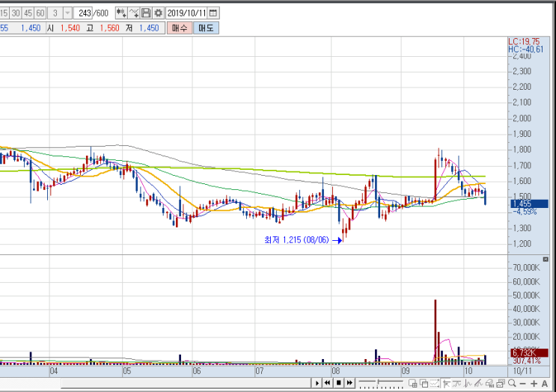The height and width of the screenshot is (392, 556).
Task: Click the add line indicator icon
Action: click(x=134, y=13)
